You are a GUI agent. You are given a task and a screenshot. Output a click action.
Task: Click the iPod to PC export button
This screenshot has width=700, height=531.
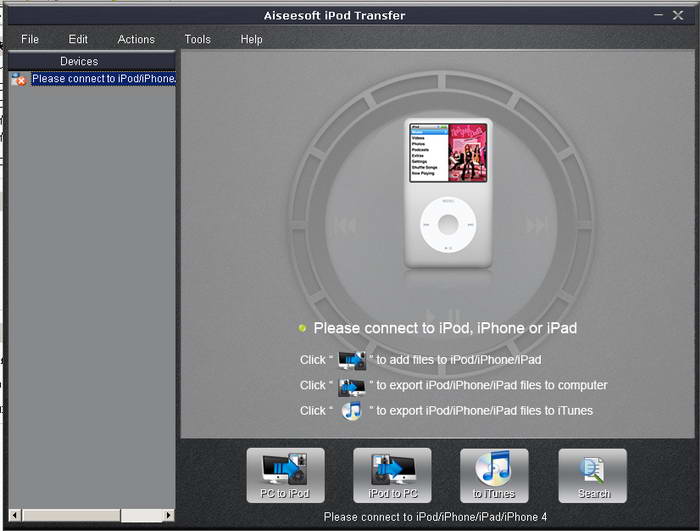(392, 475)
